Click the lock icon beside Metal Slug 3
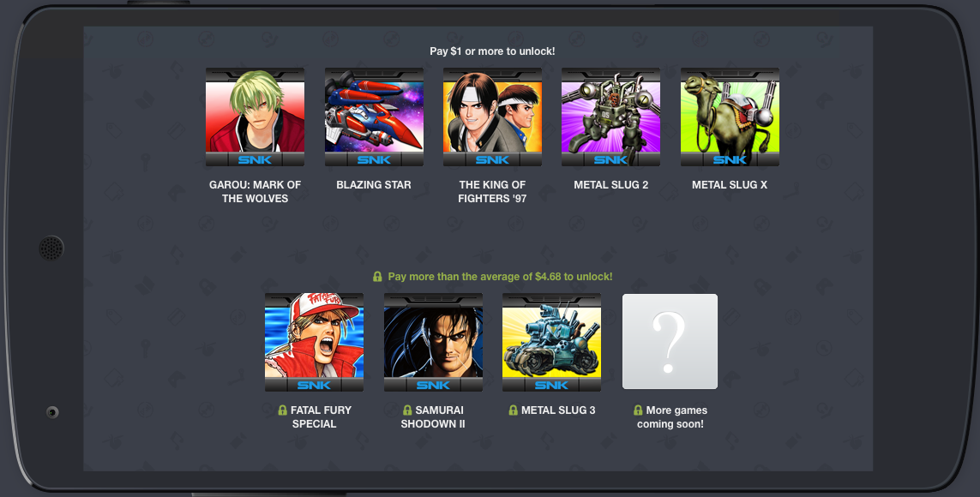980x497 pixels. [x=513, y=410]
